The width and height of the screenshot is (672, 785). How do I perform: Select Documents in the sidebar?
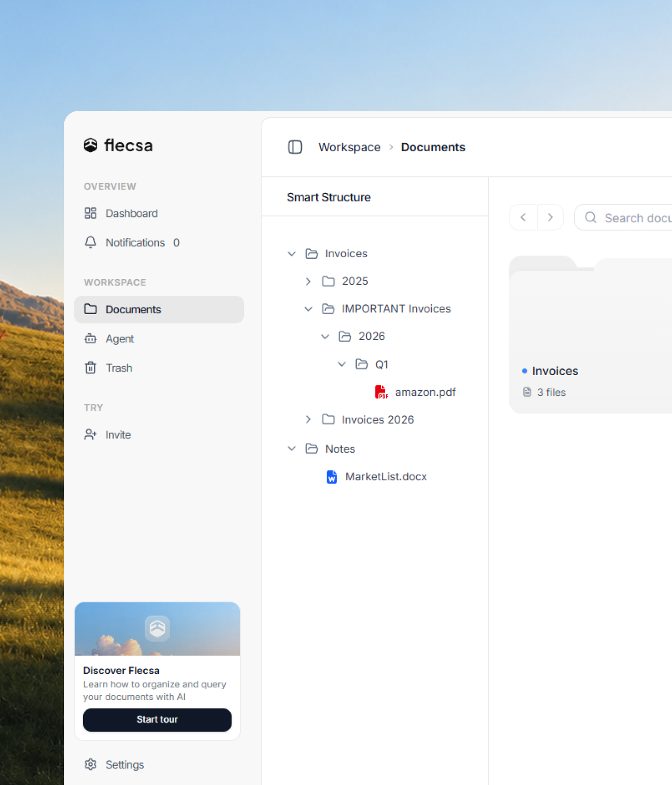pyautogui.click(x=159, y=309)
